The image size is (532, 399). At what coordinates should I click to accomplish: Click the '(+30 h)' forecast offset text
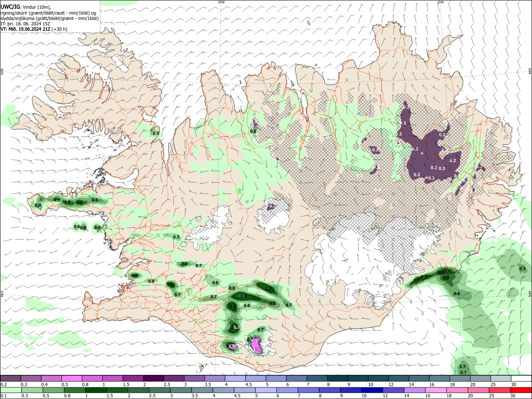(x=59, y=29)
